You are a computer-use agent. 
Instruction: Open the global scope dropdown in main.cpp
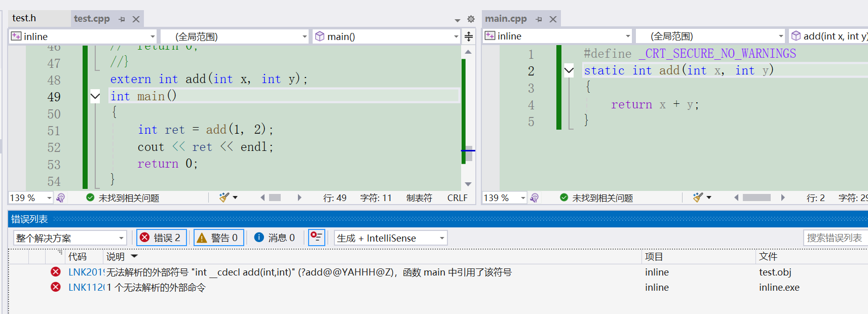point(710,36)
